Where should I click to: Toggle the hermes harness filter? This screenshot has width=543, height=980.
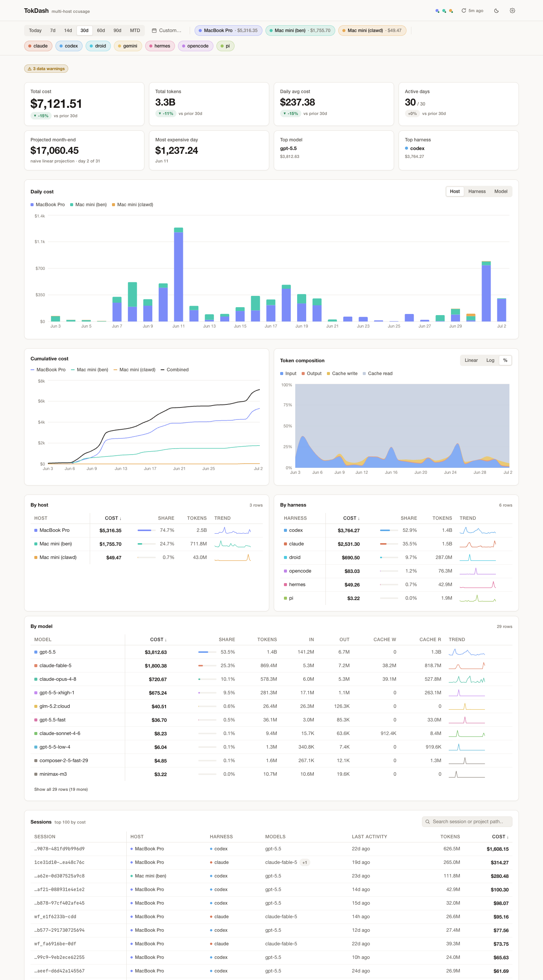click(x=160, y=46)
